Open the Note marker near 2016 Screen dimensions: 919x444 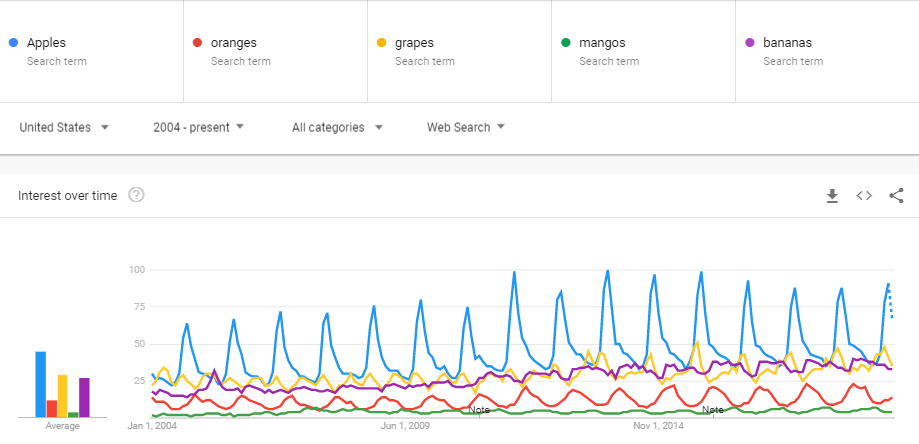[x=713, y=410]
